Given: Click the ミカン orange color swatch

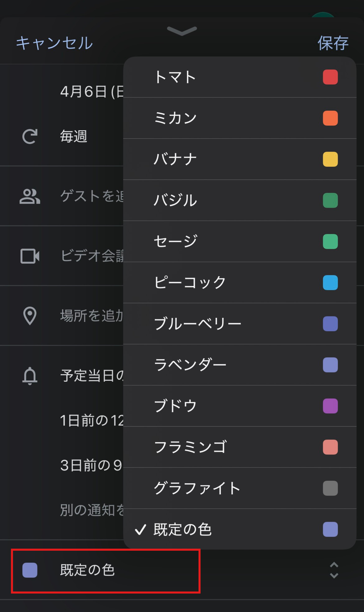Looking at the screenshot, I should coord(330,118).
